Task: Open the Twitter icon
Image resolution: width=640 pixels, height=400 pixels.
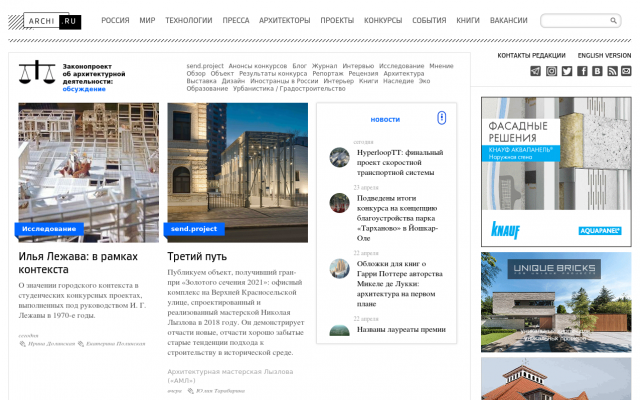Action: tap(567, 71)
